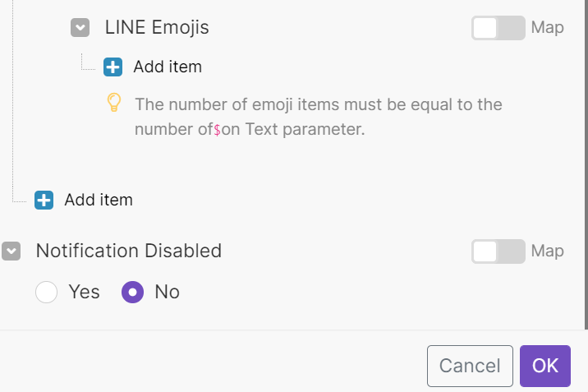The image size is (588, 392).
Task: Click the Cancel button
Action: coord(470,366)
